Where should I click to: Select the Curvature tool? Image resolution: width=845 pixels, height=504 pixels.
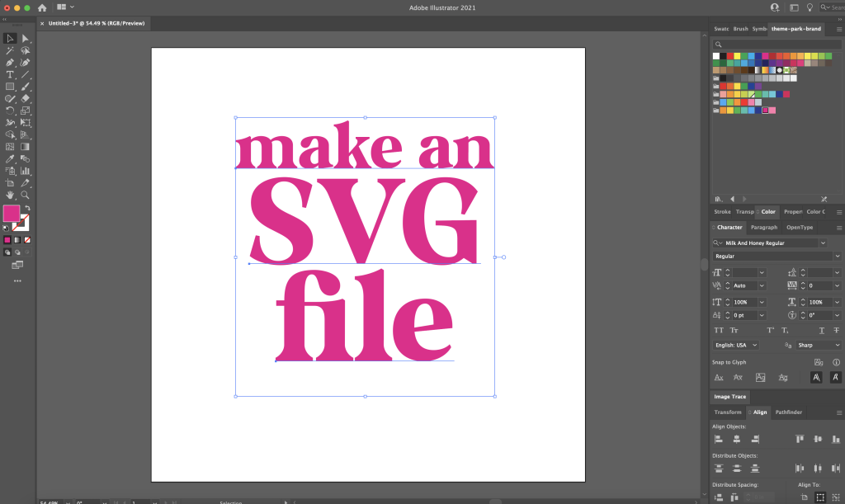point(26,63)
